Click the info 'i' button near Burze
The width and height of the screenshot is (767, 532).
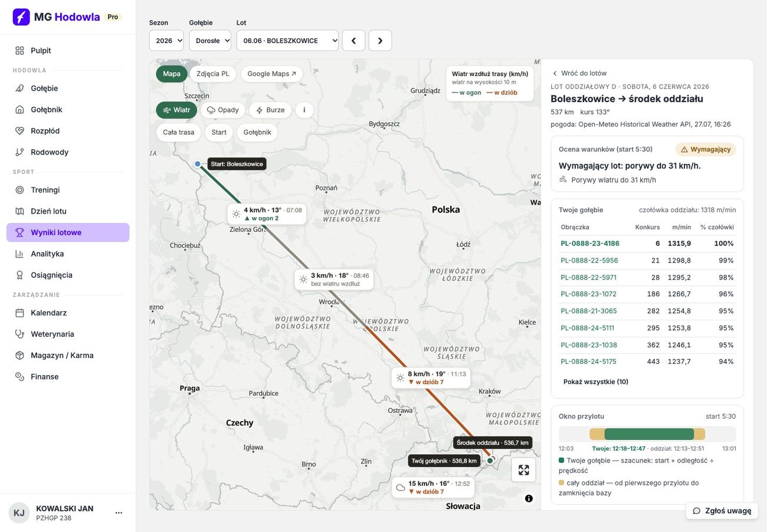(304, 110)
